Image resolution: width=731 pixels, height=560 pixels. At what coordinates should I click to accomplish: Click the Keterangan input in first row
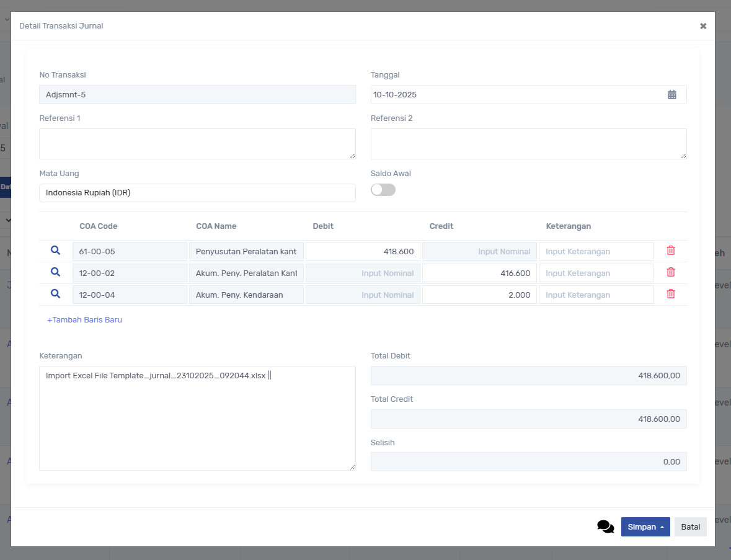click(x=595, y=252)
